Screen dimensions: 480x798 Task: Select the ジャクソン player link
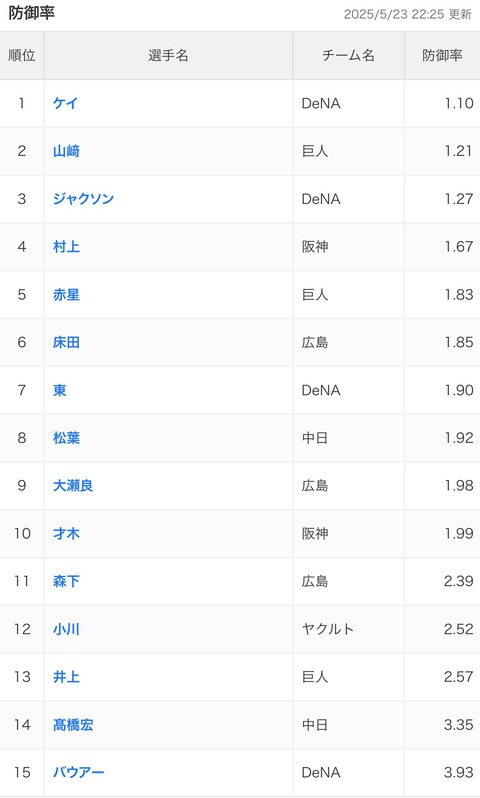tap(83, 198)
